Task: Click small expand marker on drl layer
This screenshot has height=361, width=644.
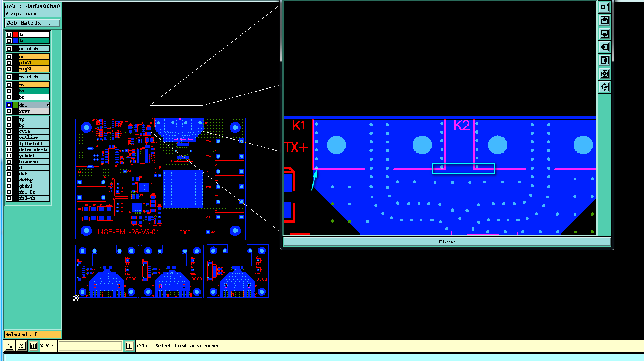Action: (48, 105)
